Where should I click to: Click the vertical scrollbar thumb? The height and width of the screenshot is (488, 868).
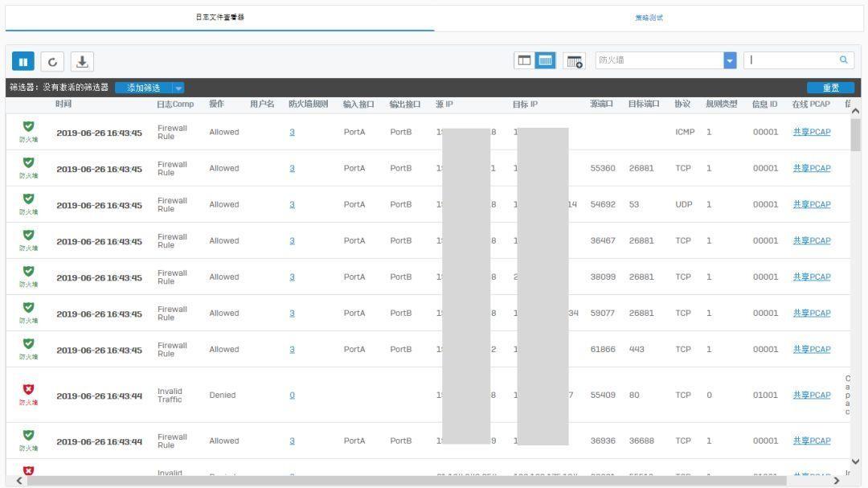point(855,134)
